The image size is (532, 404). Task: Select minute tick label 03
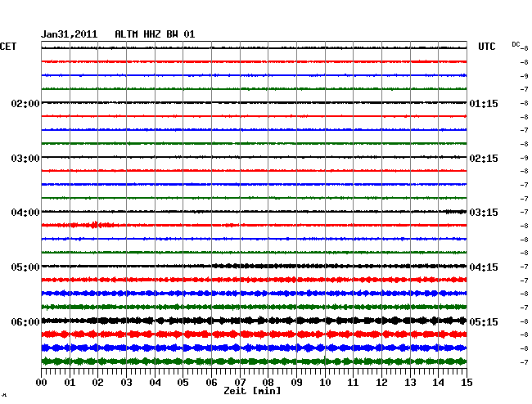coord(126,382)
